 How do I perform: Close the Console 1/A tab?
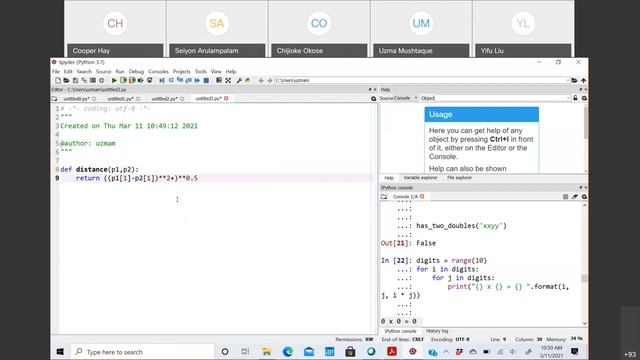(422, 196)
